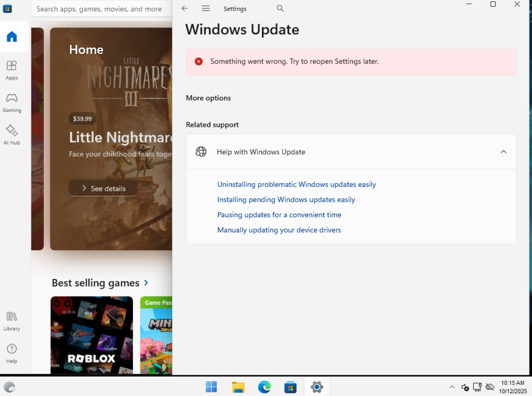Launch Microsoft Edge from taskbar
Viewport: 532px width, 396px height.
coord(264,387)
